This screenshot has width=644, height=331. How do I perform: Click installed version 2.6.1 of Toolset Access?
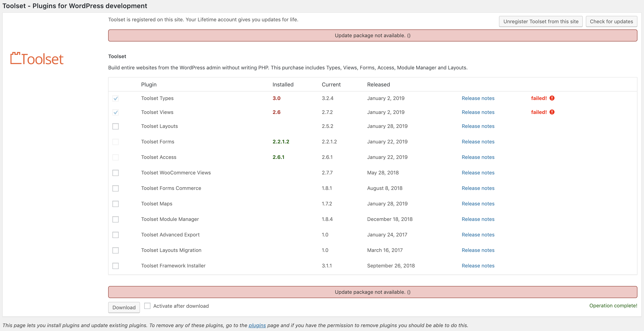click(278, 157)
